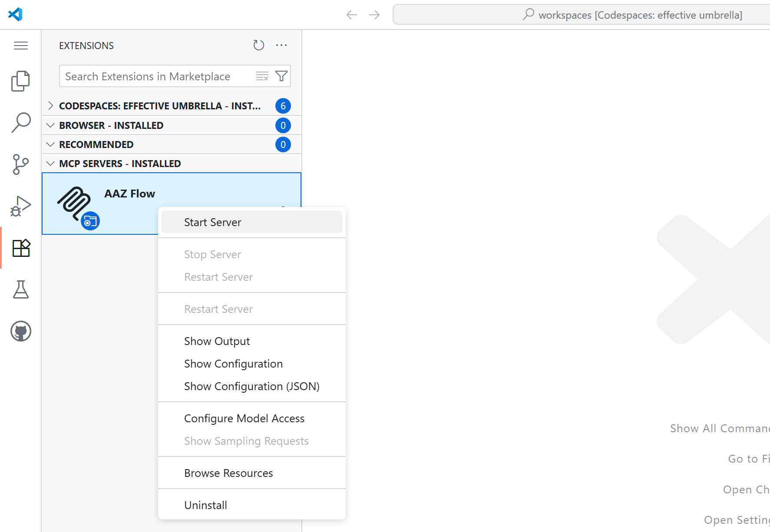The height and width of the screenshot is (532, 770).
Task: Navigate forward with the right arrow
Action: pos(374,15)
